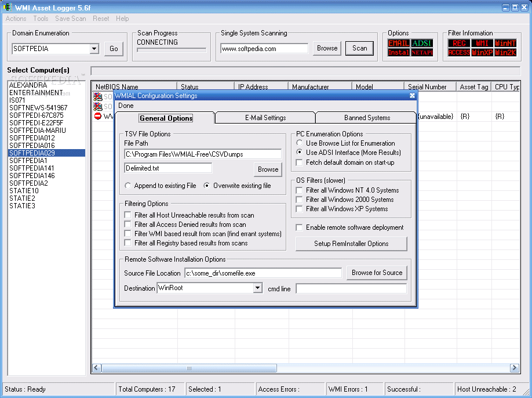Click the WinXP filter indicator

click(x=482, y=52)
